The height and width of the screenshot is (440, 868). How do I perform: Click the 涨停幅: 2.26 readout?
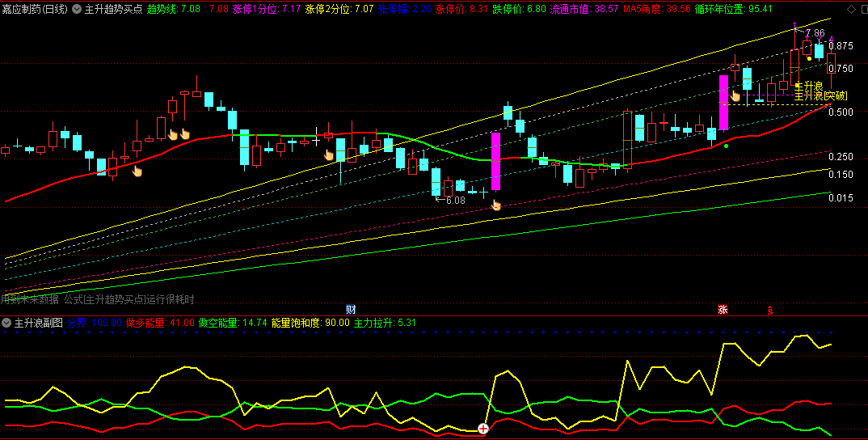point(405,10)
